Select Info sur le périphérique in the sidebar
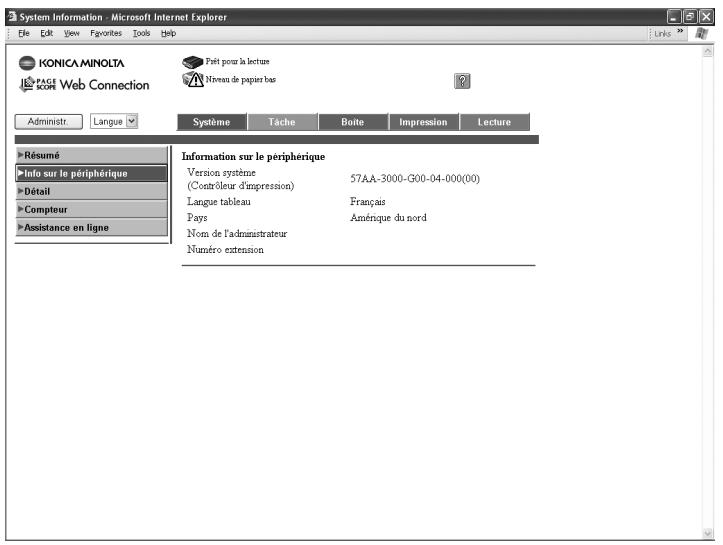The height and width of the screenshot is (545, 723). 92,173
